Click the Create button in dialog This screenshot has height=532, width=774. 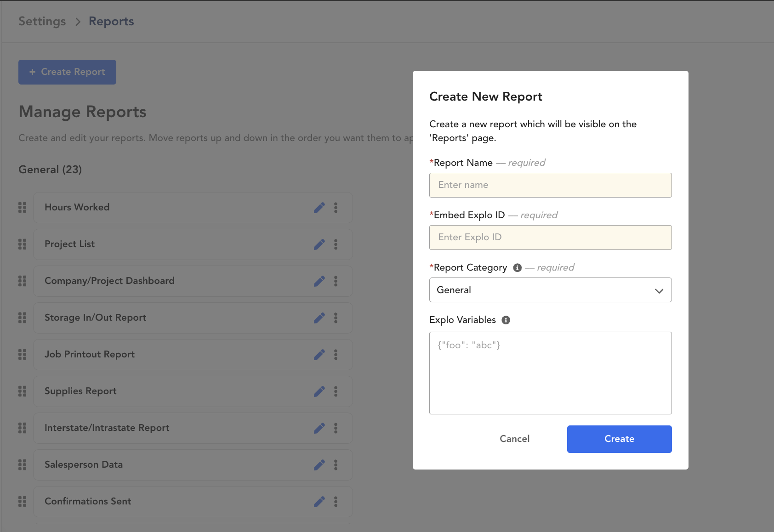click(x=620, y=439)
